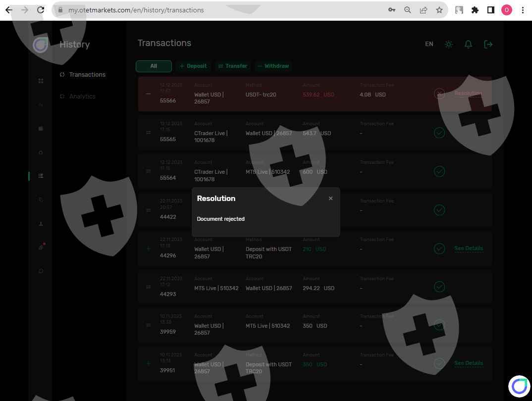
Task: Bookmark this page with the star icon
Action: click(439, 10)
